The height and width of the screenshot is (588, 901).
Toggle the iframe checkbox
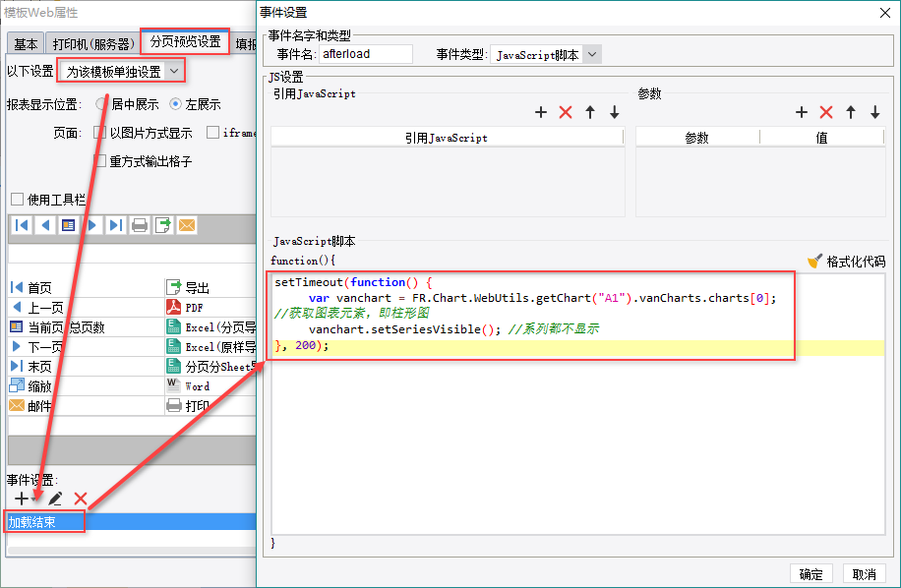coord(212,133)
